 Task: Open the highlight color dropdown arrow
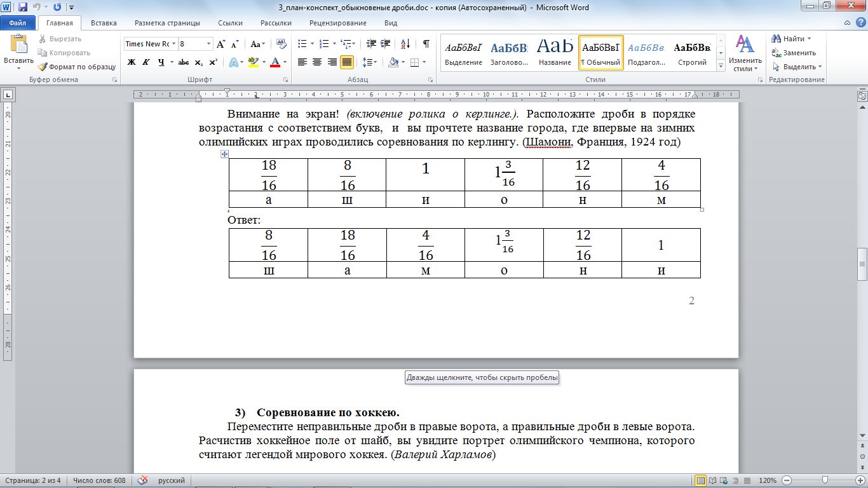click(x=263, y=62)
